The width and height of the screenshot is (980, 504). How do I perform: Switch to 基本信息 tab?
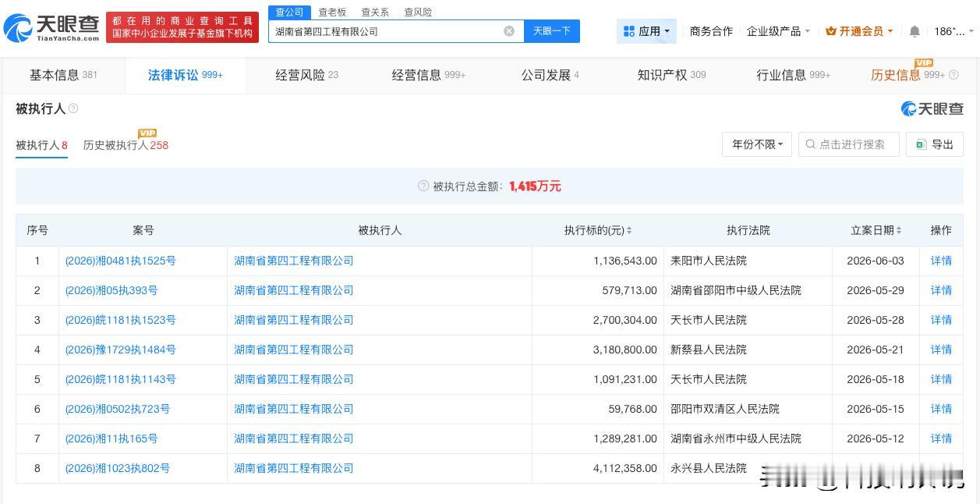click(x=63, y=75)
